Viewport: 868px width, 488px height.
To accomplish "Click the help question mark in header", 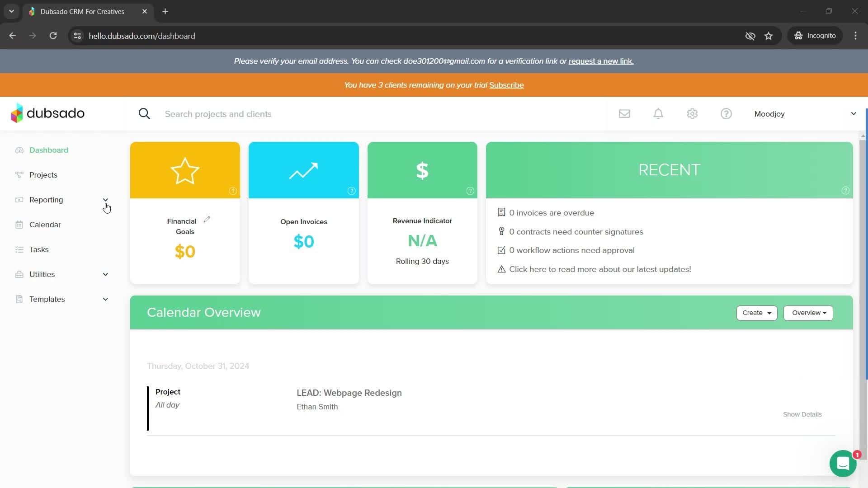I will [726, 114].
